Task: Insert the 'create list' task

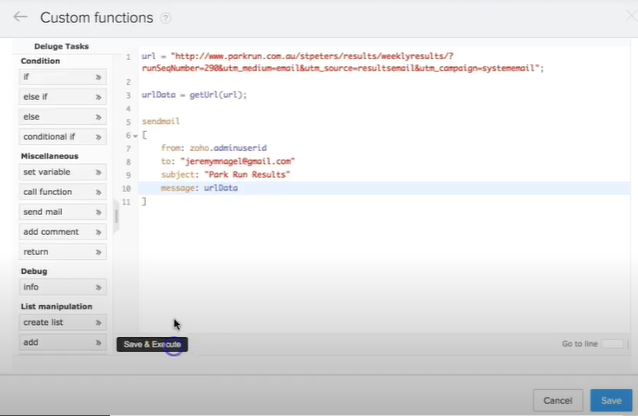Action: pos(63,323)
